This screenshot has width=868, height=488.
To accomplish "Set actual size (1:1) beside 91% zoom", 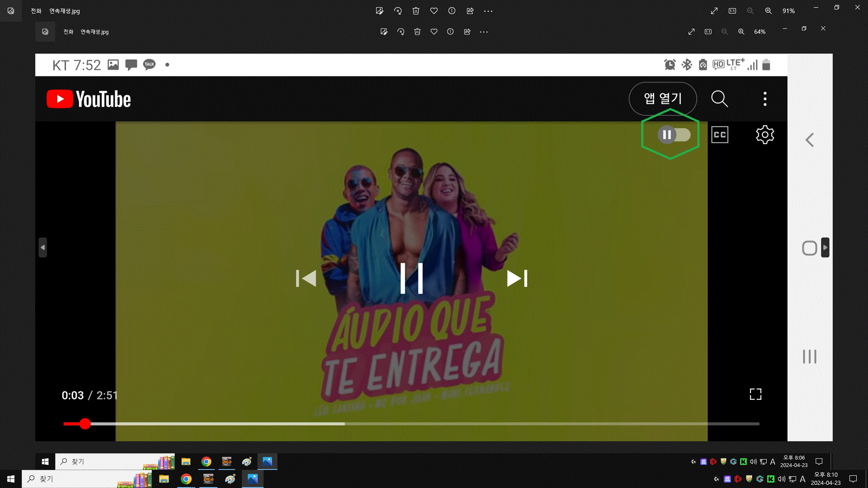I will 732,11.
